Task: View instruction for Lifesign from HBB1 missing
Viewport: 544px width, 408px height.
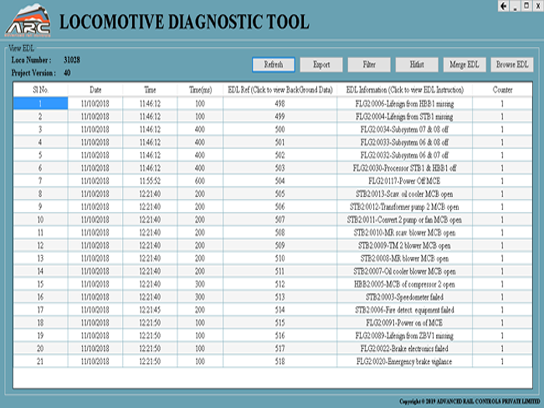Action: point(405,103)
